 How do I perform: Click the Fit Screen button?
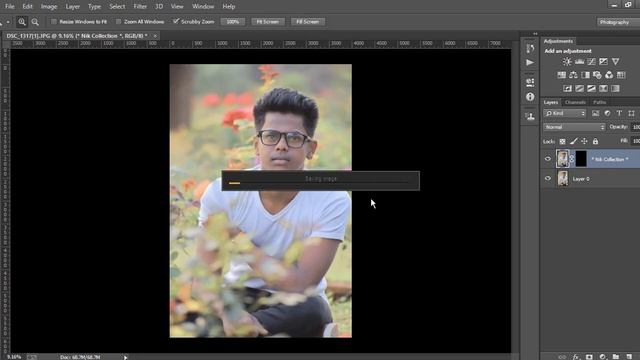pyautogui.click(x=268, y=22)
